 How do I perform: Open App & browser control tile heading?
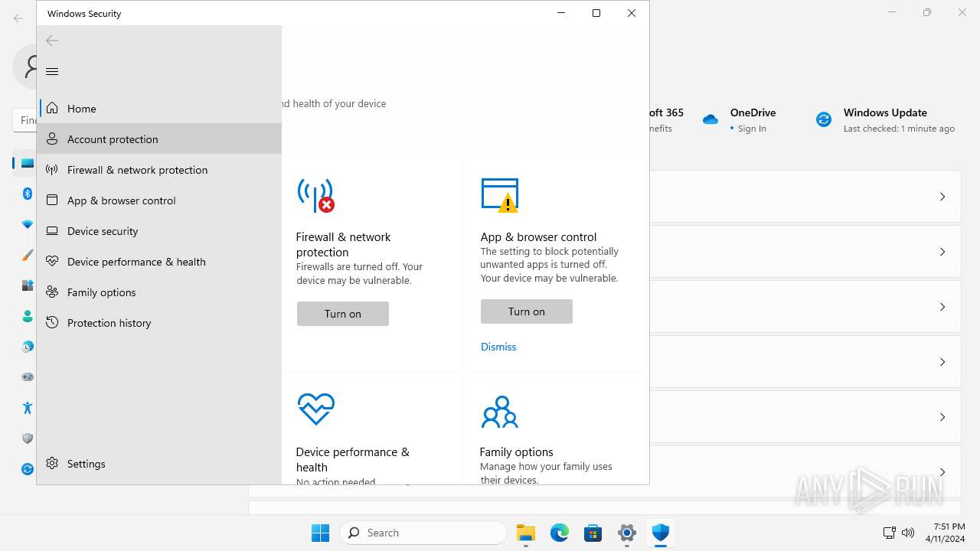(538, 237)
